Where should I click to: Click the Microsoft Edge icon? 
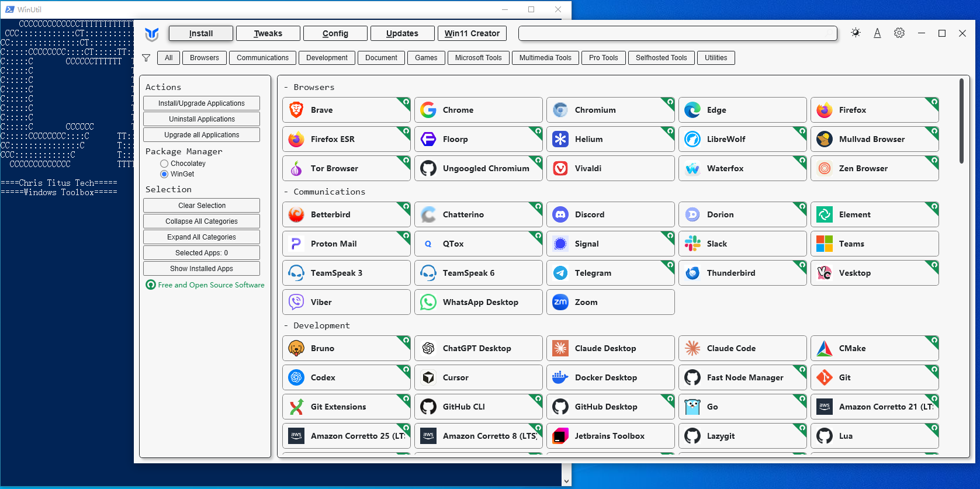(692, 110)
